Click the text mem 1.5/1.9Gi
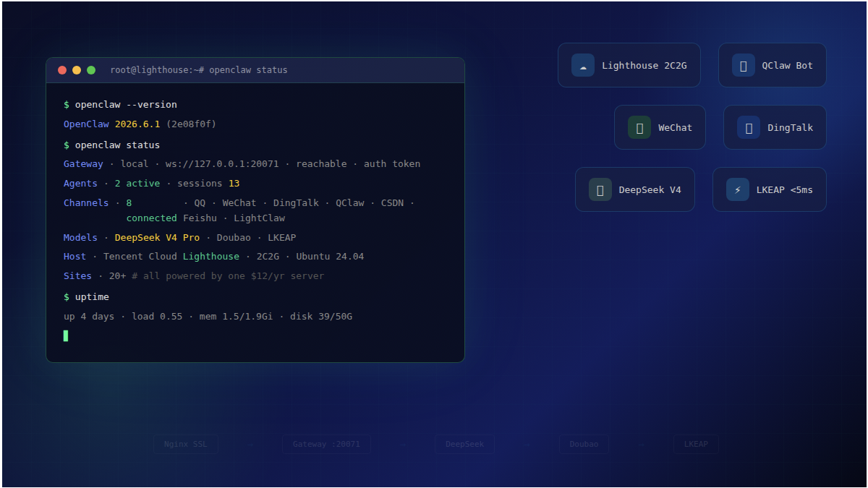The image size is (868, 488). [x=236, y=317]
